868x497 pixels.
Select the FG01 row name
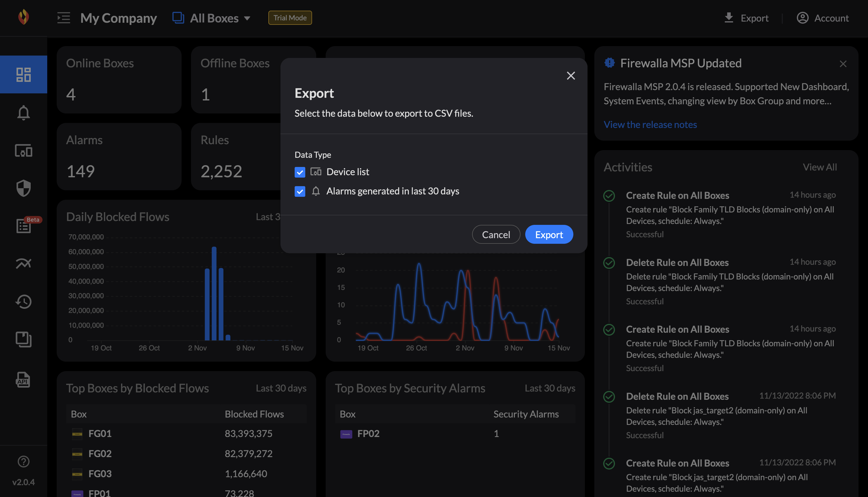click(x=100, y=433)
